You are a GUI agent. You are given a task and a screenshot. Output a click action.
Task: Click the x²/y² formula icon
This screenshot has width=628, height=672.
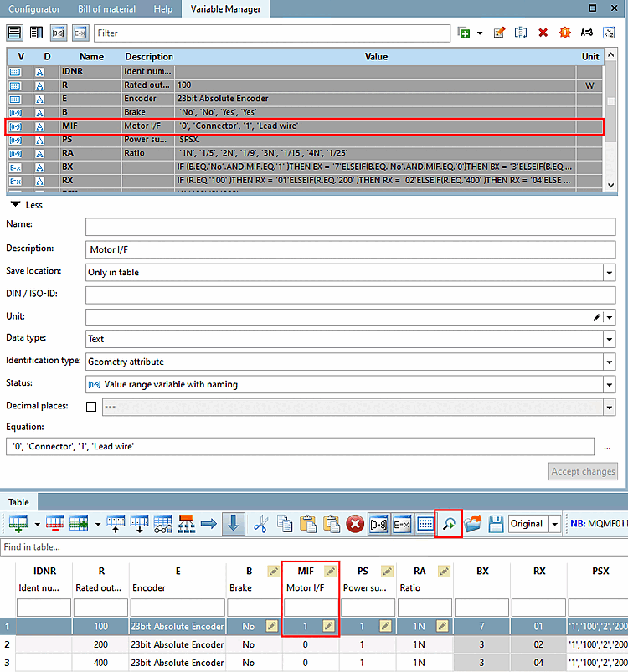click(609, 33)
